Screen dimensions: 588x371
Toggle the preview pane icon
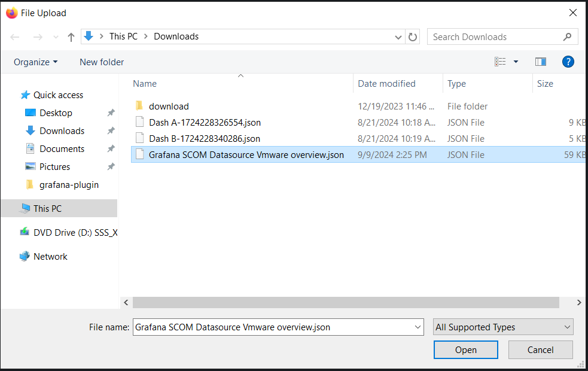tap(541, 62)
